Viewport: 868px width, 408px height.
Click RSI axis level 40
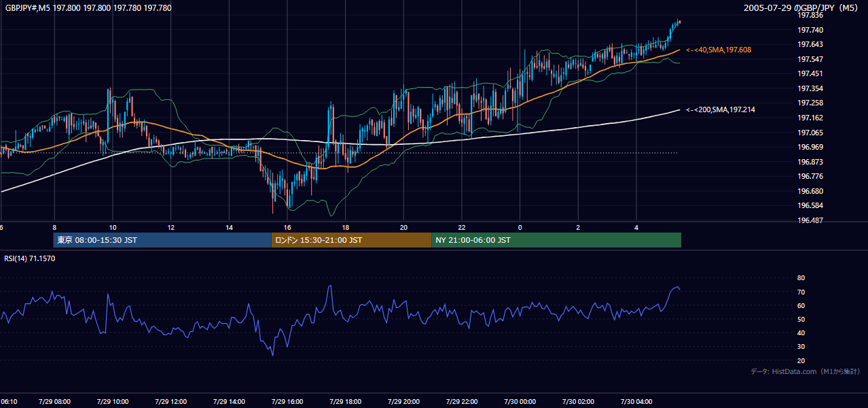click(x=801, y=333)
